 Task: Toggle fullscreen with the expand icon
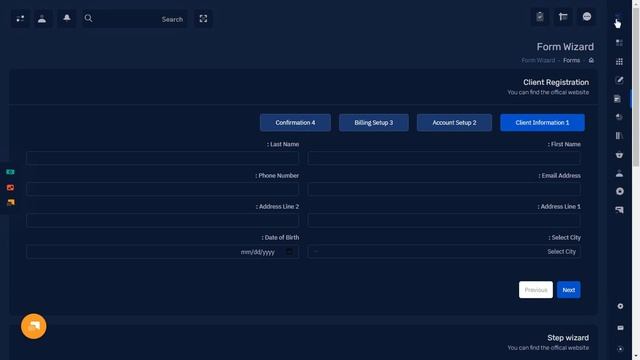pos(203,19)
